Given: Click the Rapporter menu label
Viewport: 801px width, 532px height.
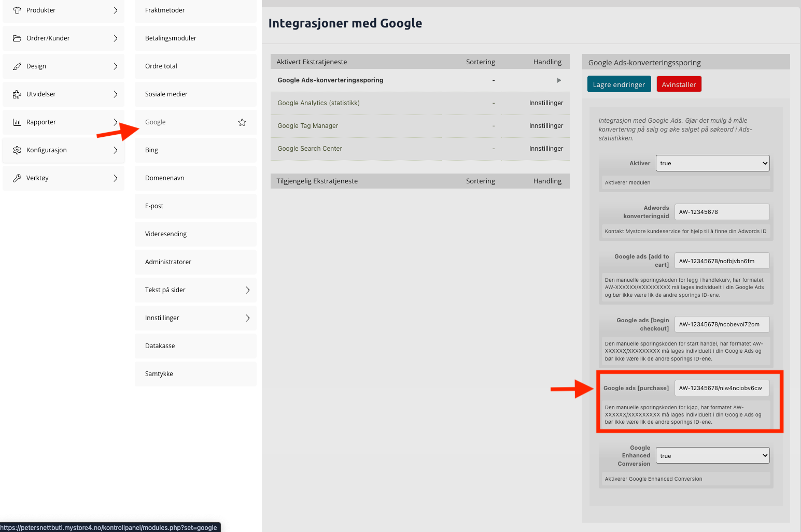Looking at the screenshot, I should coord(41,122).
